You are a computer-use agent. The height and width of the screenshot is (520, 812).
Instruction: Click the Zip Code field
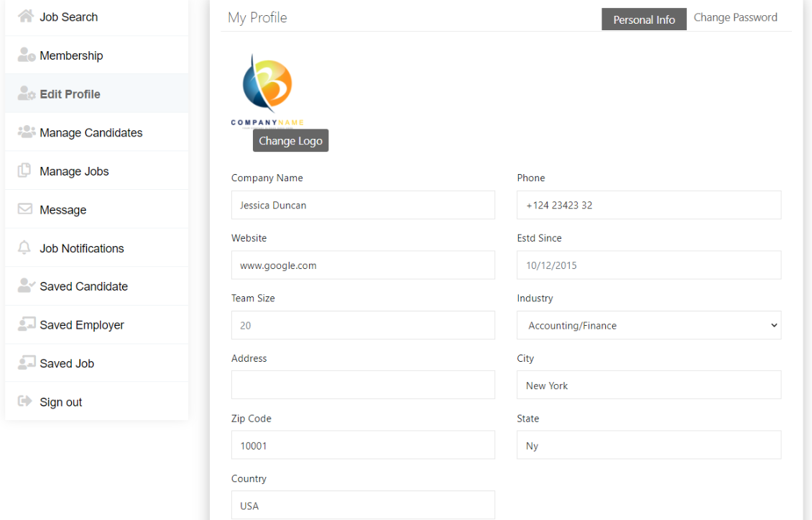tap(363, 444)
